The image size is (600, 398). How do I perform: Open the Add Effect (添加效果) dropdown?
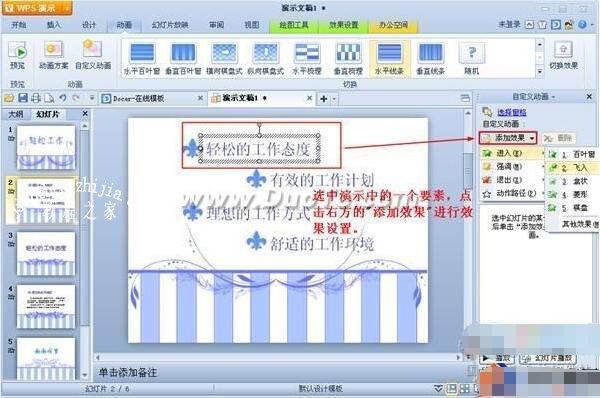coord(508,138)
